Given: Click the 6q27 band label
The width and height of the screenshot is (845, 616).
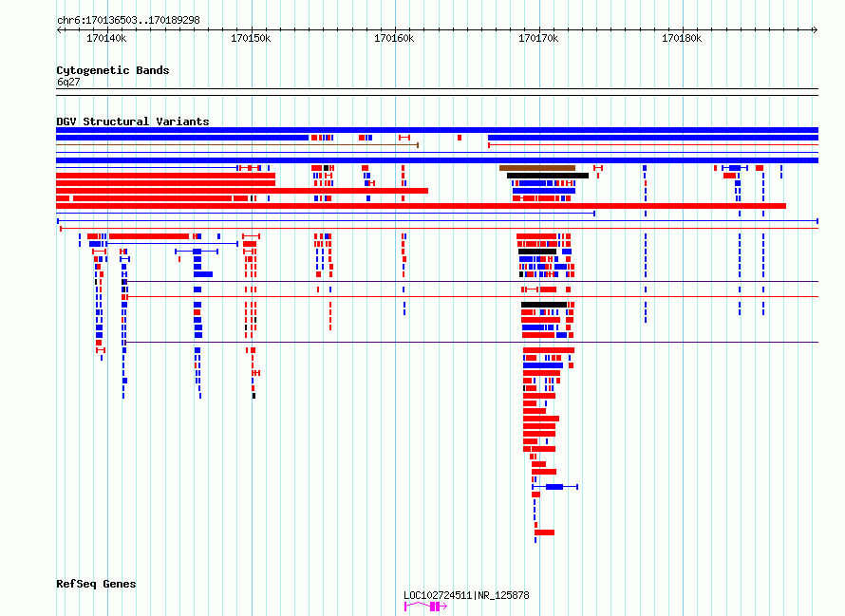Looking at the screenshot, I should (x=68, y=82).
